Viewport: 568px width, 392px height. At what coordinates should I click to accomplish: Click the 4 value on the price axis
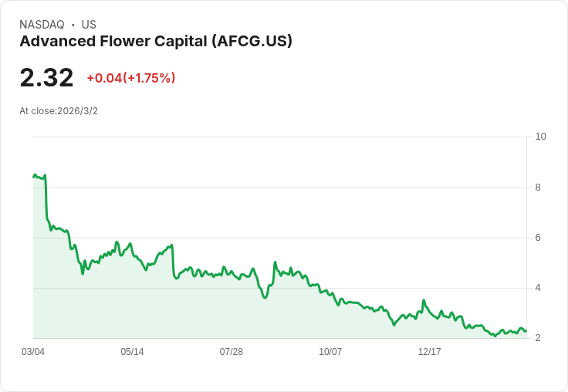pyautogui.click(x=538, y=288)
